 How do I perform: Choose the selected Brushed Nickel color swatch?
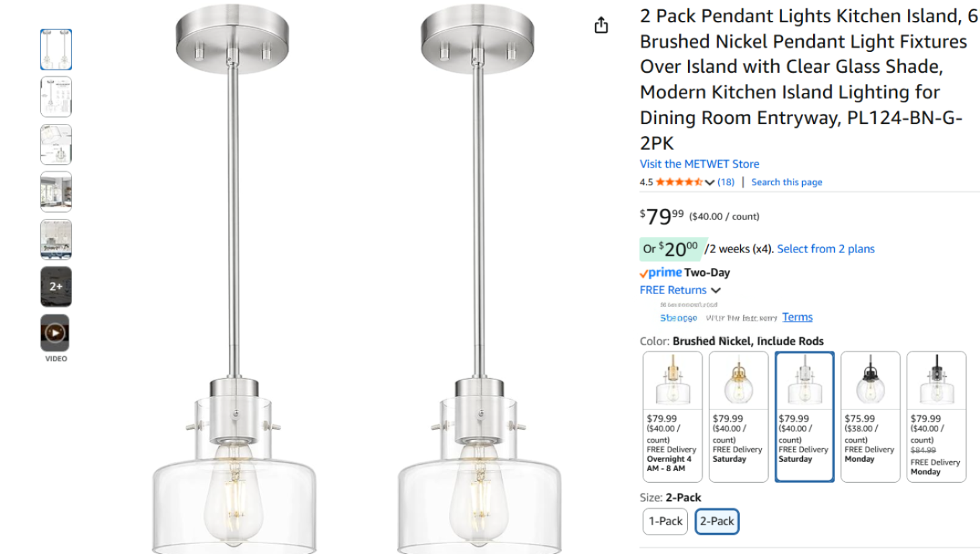(x=804, y=416)
